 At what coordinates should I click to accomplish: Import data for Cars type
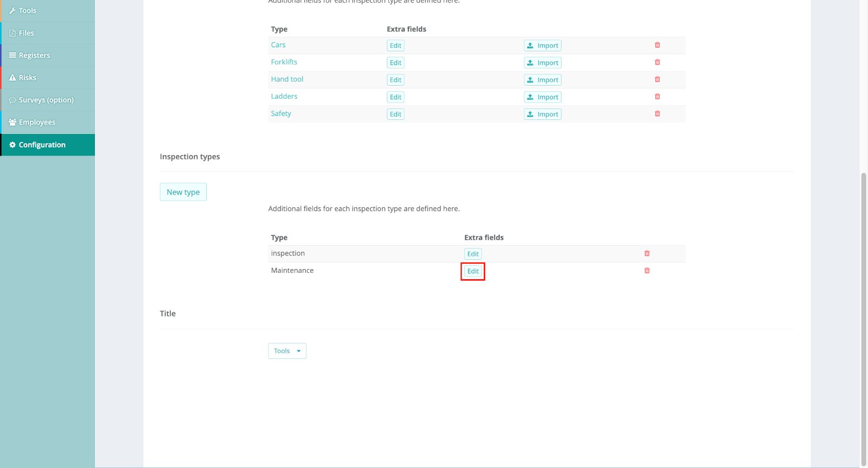point(542,46)
